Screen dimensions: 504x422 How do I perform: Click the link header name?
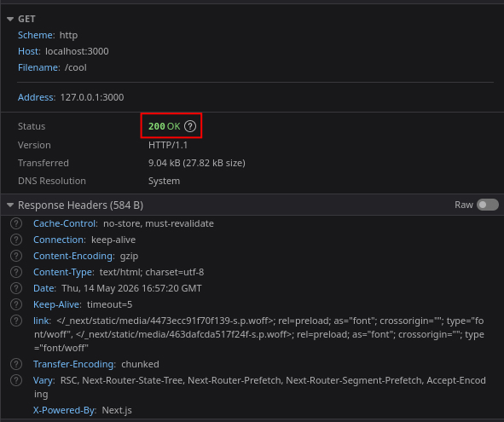tap(42, 321)
